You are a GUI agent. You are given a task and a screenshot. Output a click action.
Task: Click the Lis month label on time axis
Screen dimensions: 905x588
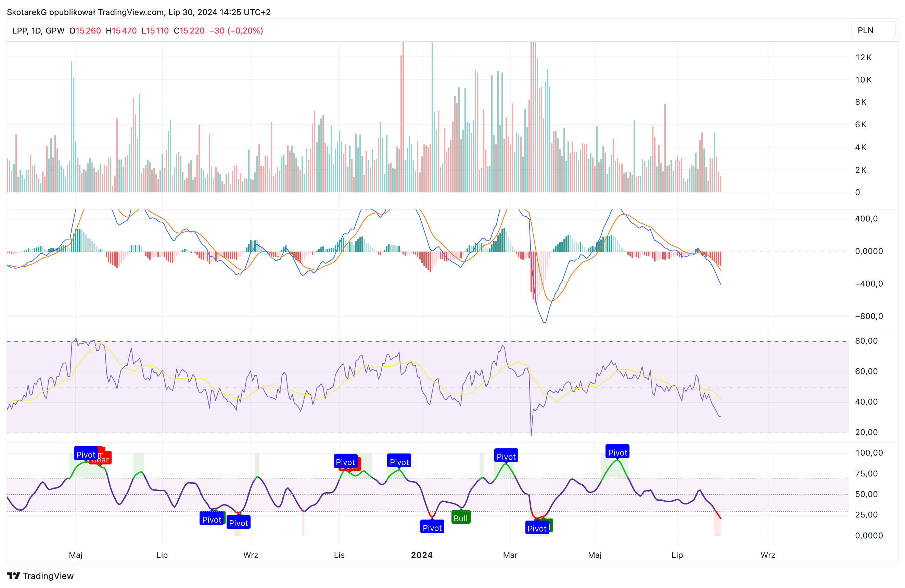[x=339, y=555]
